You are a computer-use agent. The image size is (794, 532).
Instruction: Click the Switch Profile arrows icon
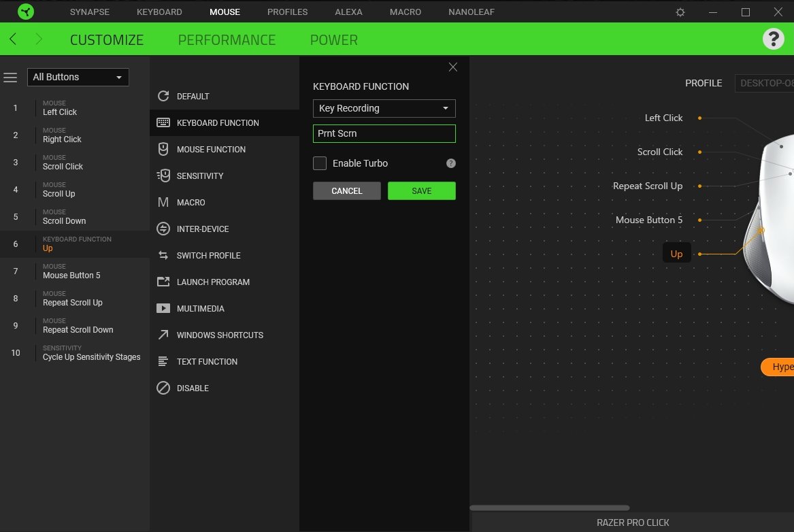coord(163,256)
